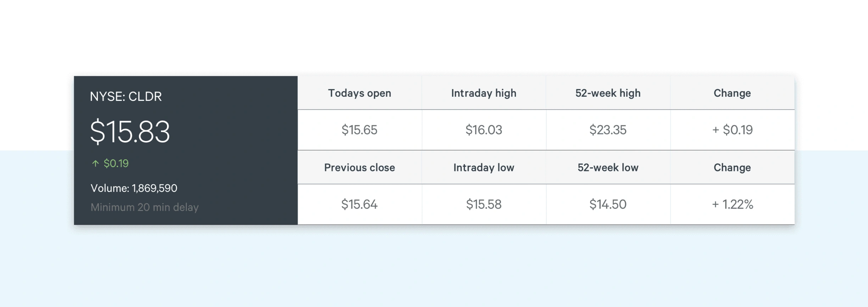
Task: Click the Previous close header cell
Action: coord(360,167)
